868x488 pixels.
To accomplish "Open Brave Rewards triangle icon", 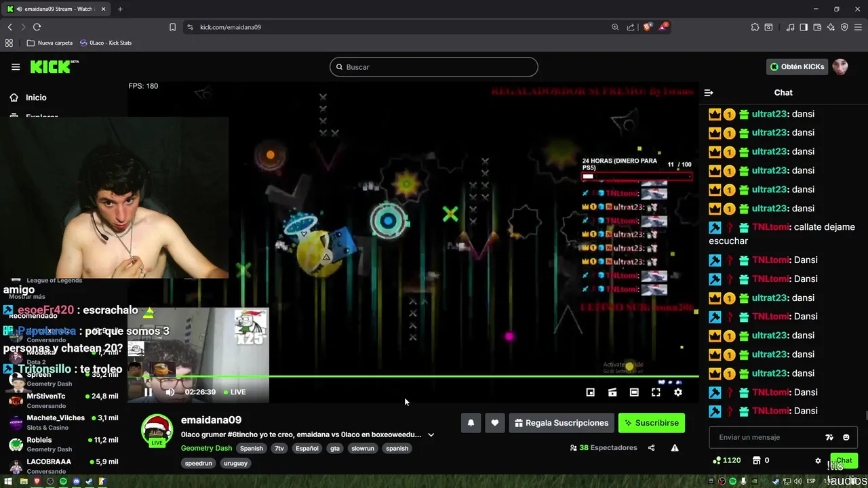I will click(663, 27).
